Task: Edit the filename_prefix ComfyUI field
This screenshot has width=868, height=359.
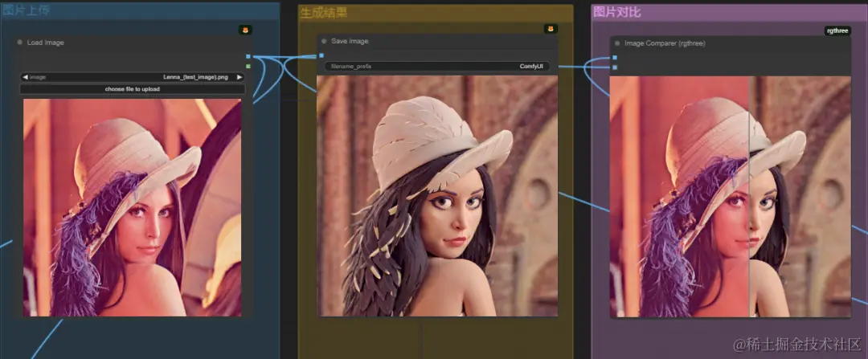Action: (x=437, y=67)
